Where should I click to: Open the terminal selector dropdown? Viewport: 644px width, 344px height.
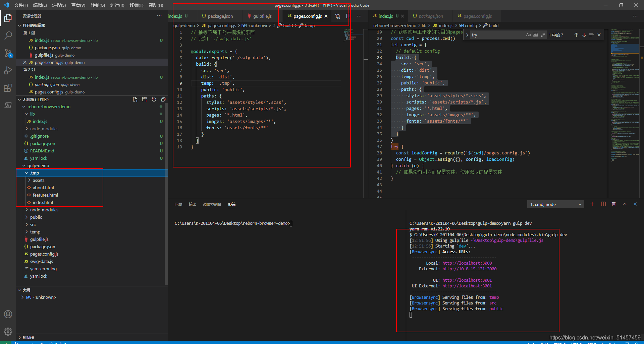click(556, 204)
